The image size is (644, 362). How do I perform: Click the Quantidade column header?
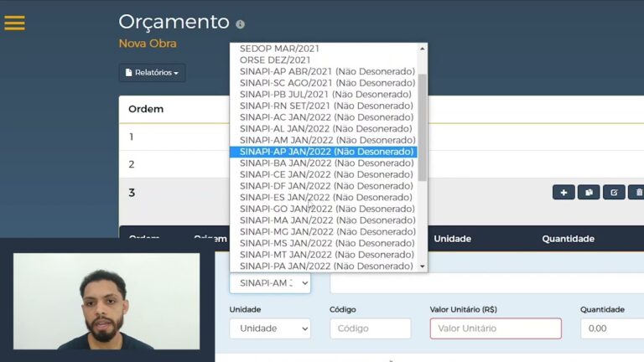click(568, 239)
